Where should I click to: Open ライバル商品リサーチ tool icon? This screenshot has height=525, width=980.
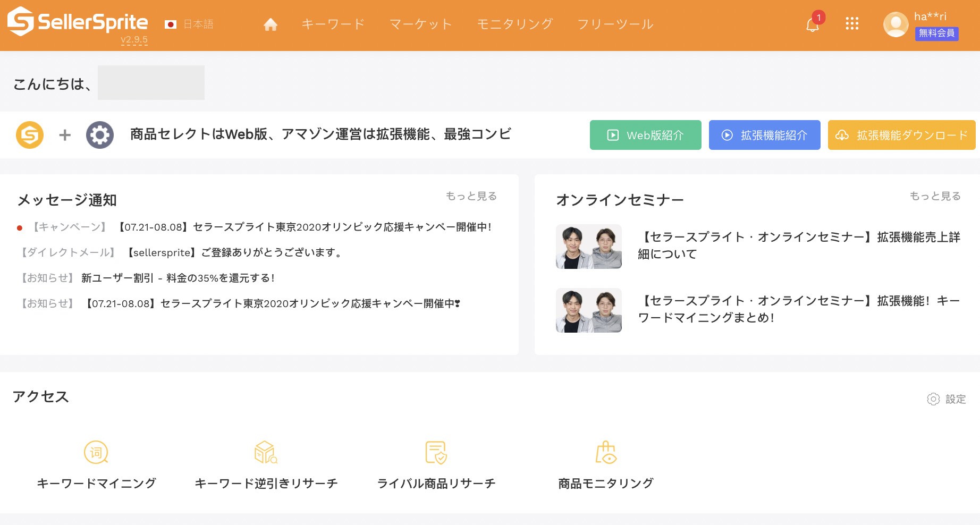point(436,453)
